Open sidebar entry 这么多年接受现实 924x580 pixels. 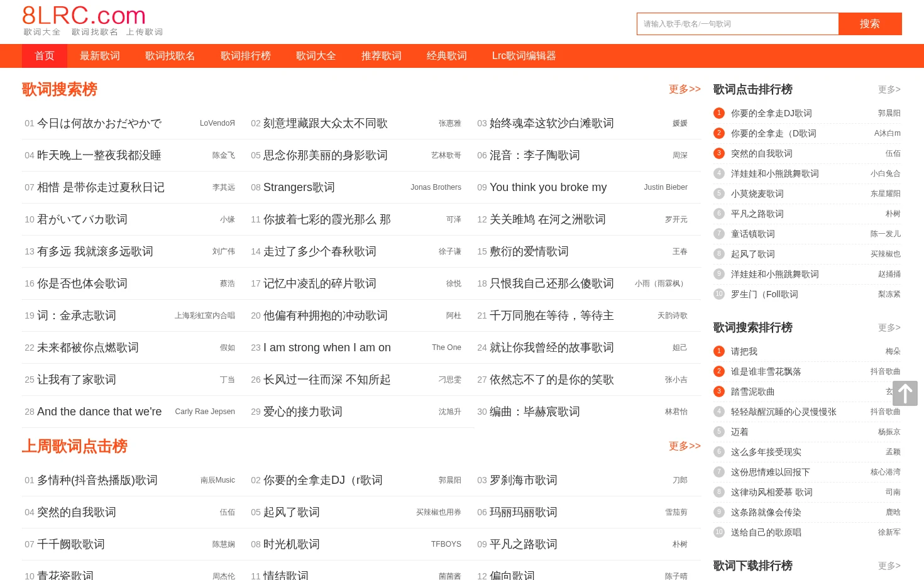(x=766, y=452)
